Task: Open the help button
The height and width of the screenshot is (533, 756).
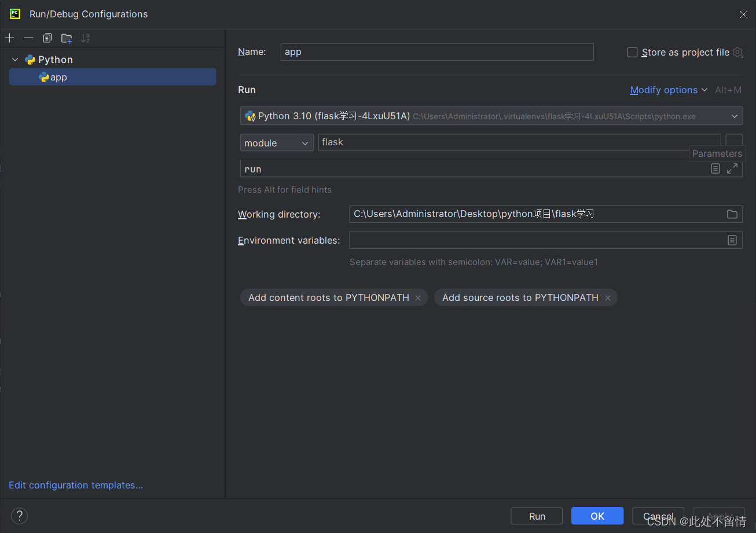Action: click(x=19, y=516)
